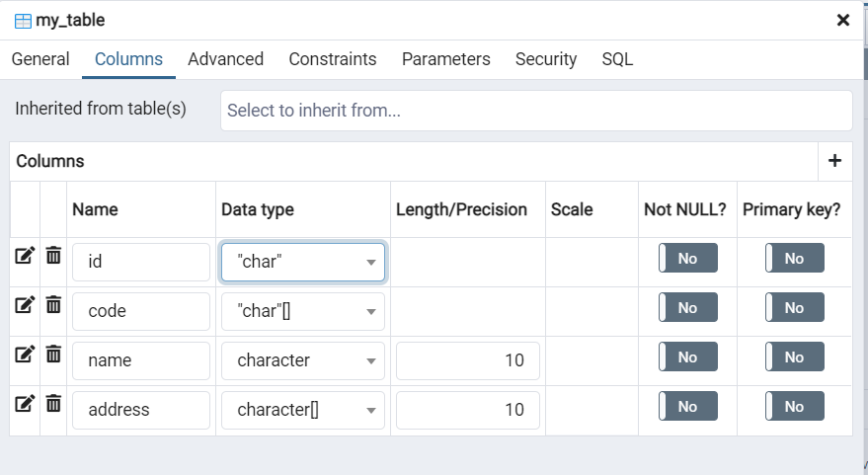Edit the name column row details
Screen dimensions: 868x475
click(x=25, y=355)
